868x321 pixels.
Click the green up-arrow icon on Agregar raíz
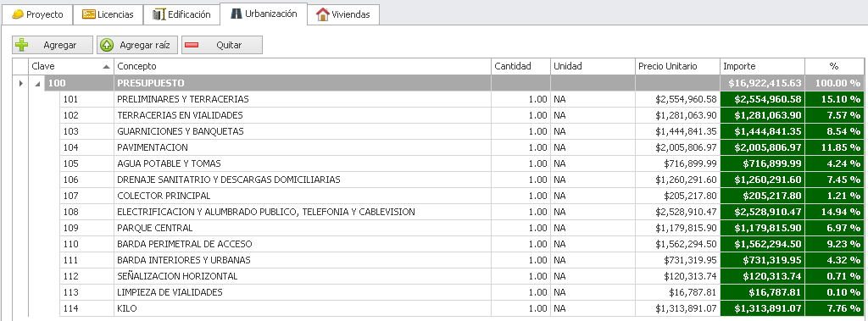(107, 45)
